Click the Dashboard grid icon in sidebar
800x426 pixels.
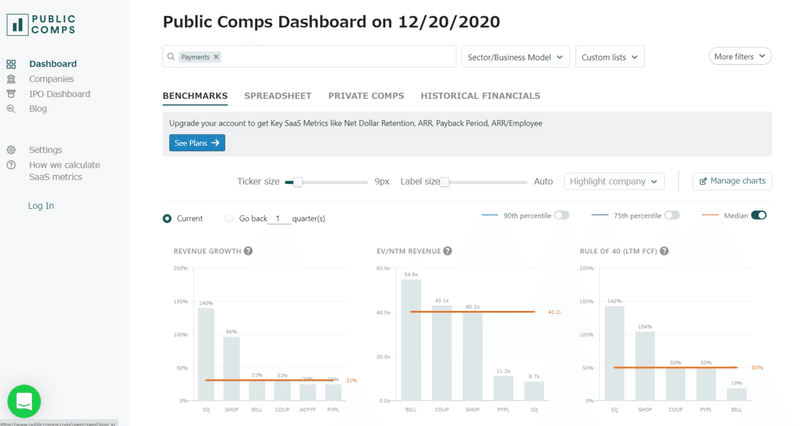(x=11, y=64)
